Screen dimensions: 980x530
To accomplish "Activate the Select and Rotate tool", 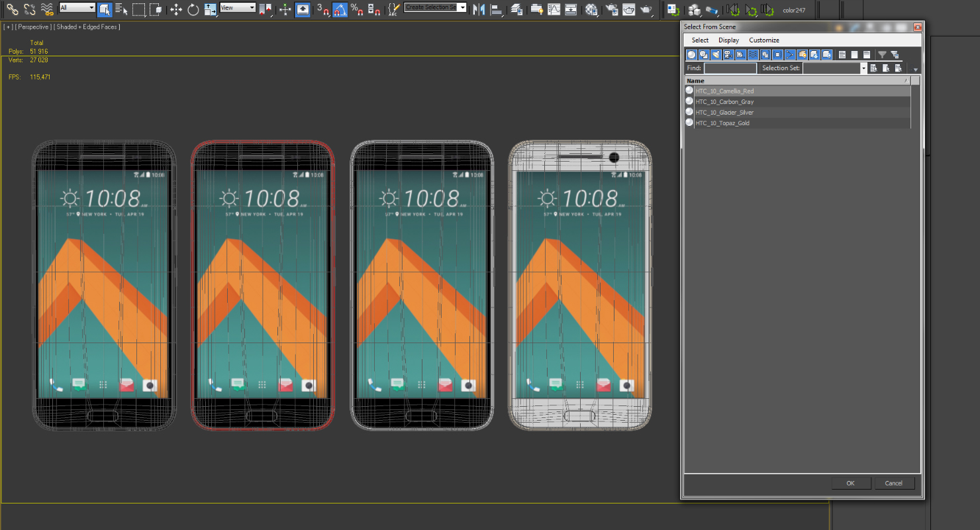I will [x=193, y=9].
